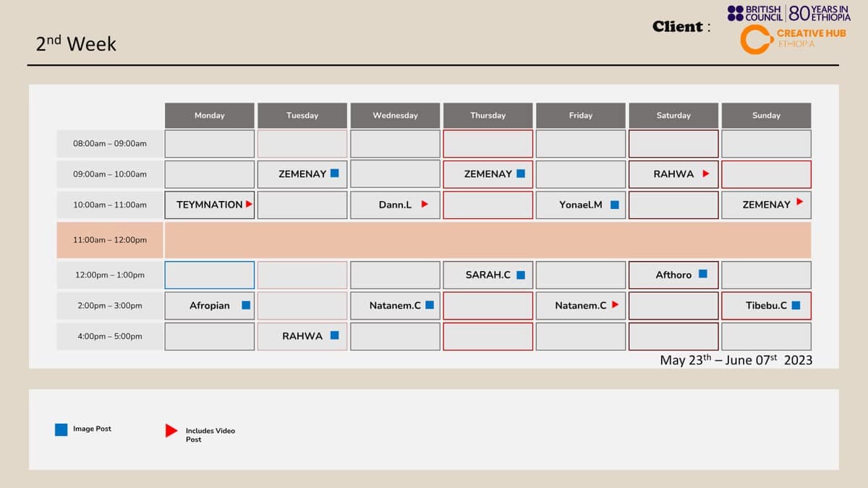This screenshot has width=868, height=488.
Task: Click the British Council logo
Action: point(755,13)
